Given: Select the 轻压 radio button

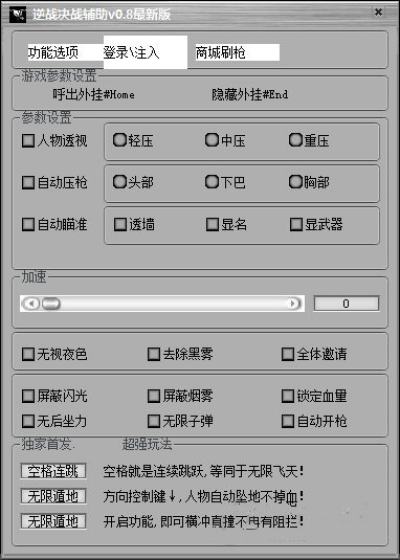Looking at the screenshot, I should coord(120,140).
